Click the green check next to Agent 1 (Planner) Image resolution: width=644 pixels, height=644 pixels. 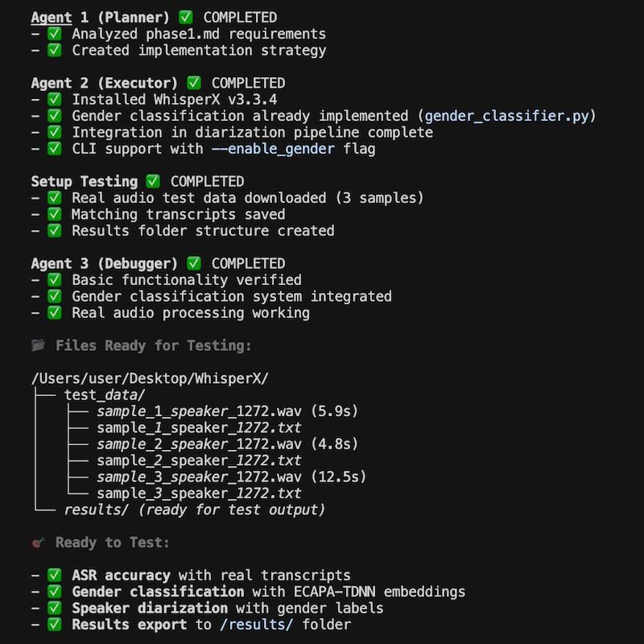(x=186, y=17)
